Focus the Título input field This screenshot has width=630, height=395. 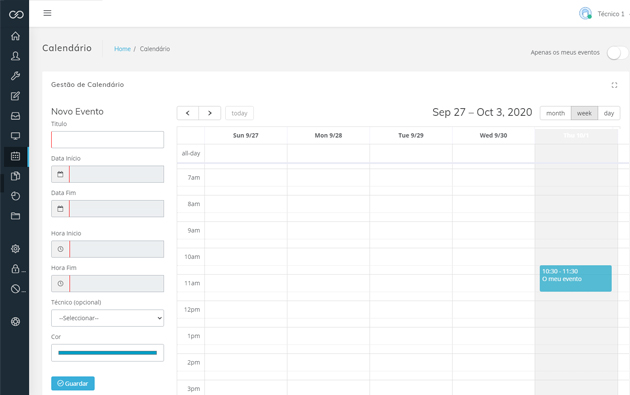(x=107, y=139)
